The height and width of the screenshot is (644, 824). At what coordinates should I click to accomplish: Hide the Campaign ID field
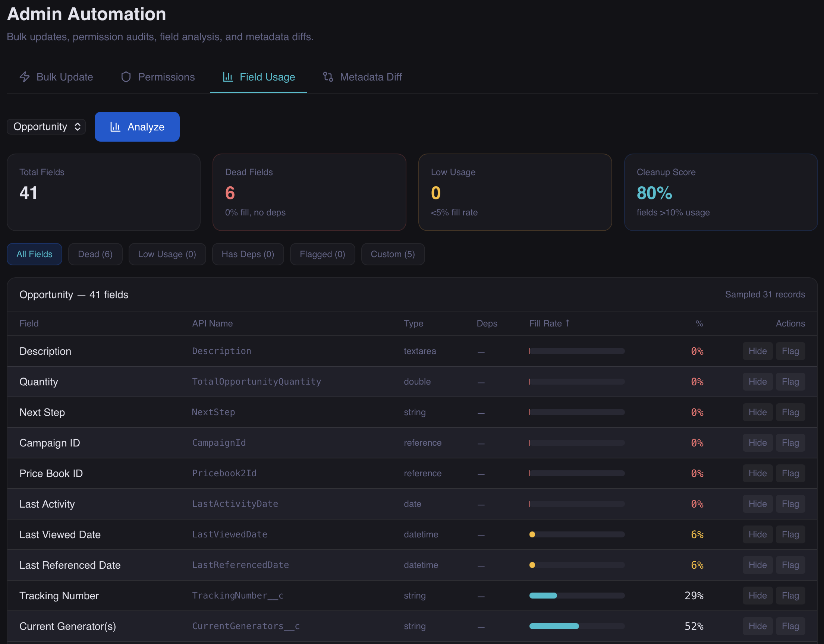(x=757, y=443)
